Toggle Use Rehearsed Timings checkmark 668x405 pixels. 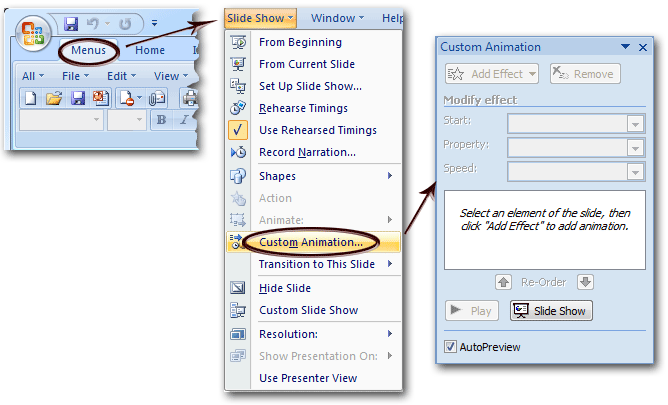[x=238, y=130]
